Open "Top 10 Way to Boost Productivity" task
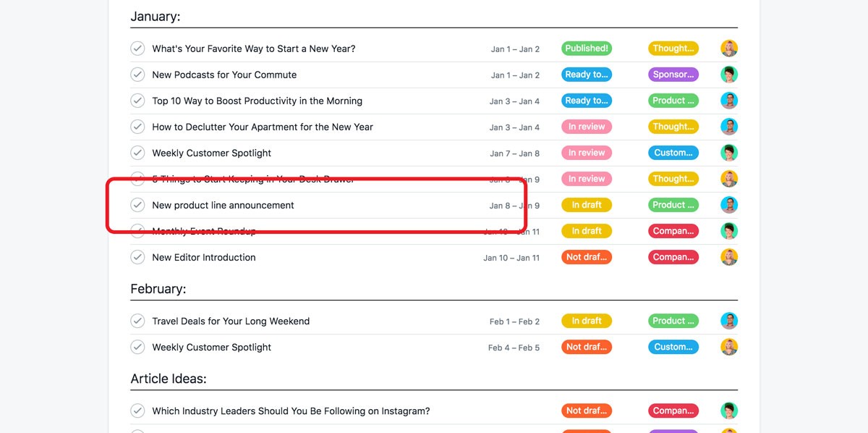The width and height of the screenshot is (868, 433). click(x=257, y=101)
